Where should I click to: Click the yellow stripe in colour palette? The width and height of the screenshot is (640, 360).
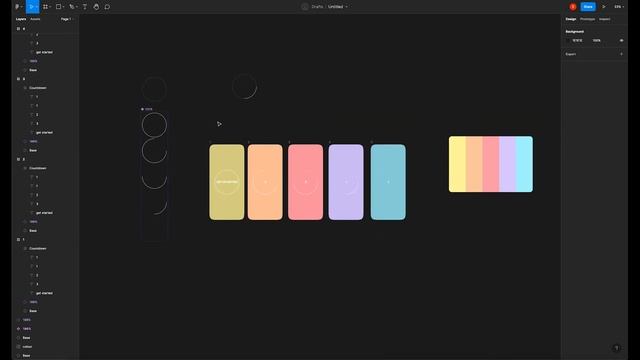coord(457,164)
